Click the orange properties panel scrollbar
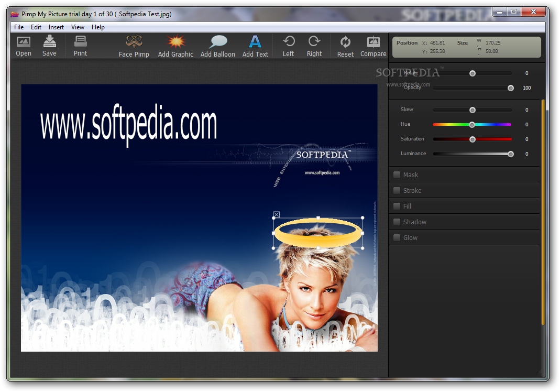560x392 pixels. (543, 212)
